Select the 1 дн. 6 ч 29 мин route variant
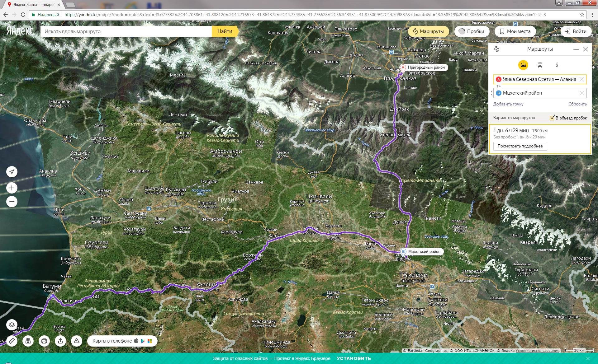 pyautogui.click(x=540, y=139)
